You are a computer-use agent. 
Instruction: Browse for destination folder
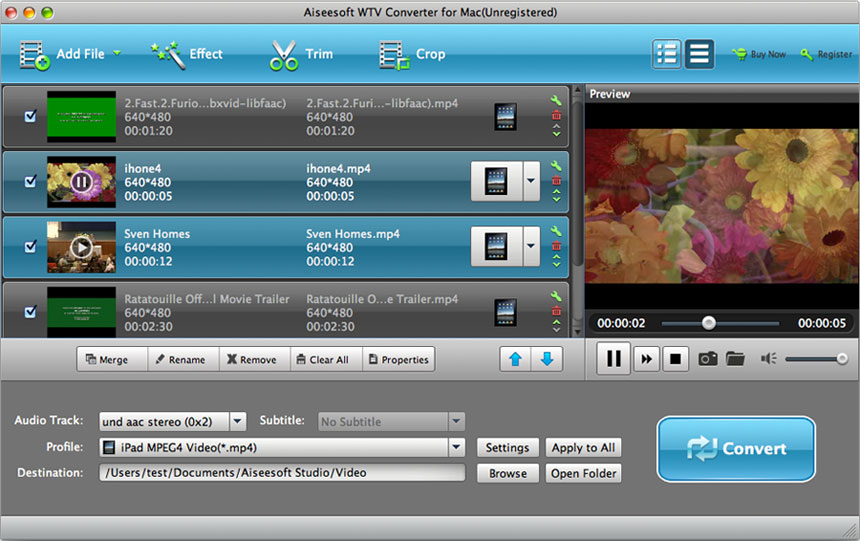pyautogui.click(x=507, y=473)
